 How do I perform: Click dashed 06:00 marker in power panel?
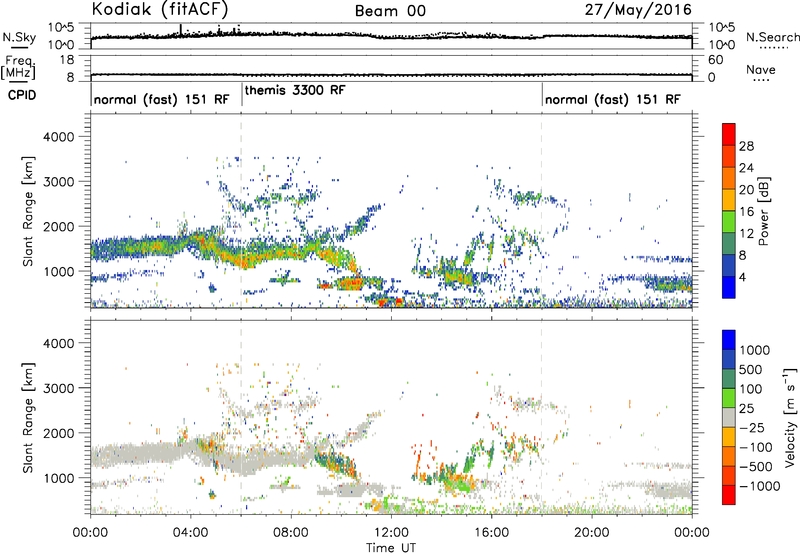[241, 211]
